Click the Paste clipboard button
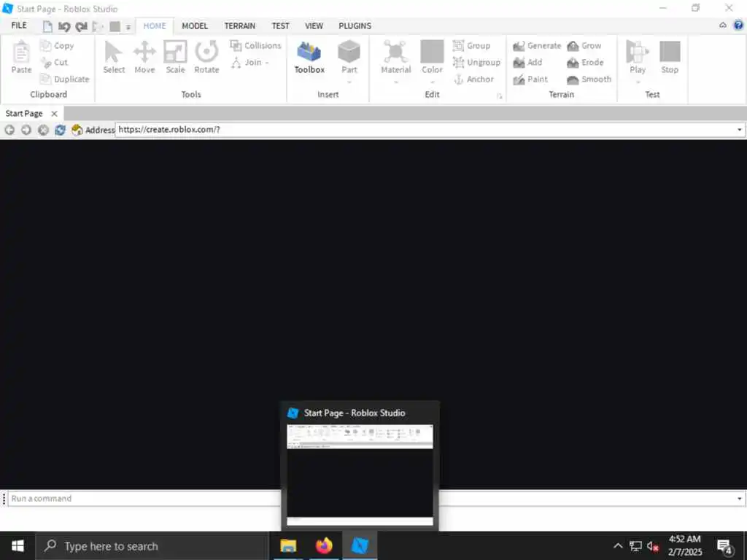 point(21,57)
